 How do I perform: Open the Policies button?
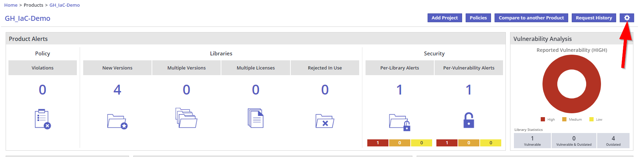coord(478,18)
